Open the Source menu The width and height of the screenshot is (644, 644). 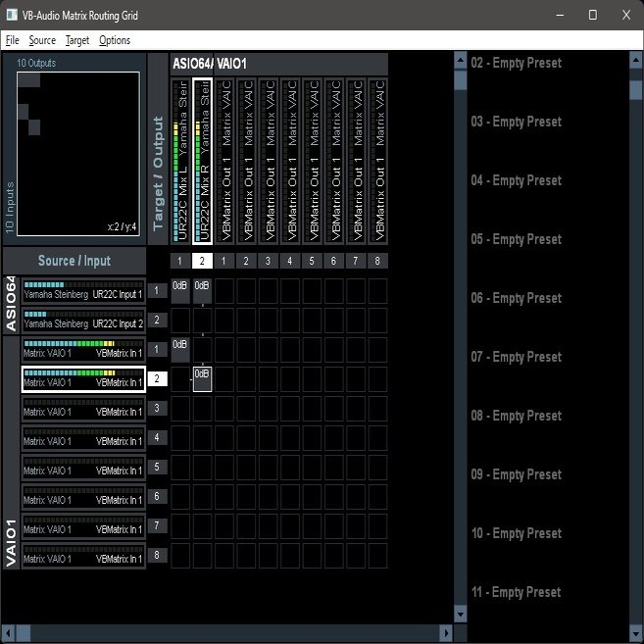pos(42,40)
